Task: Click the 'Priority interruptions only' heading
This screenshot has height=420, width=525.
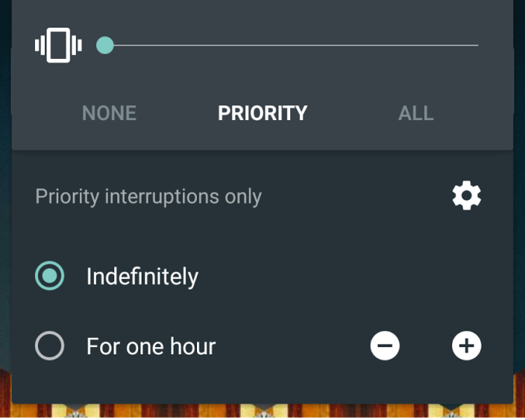Action: (x=148, y=197)
